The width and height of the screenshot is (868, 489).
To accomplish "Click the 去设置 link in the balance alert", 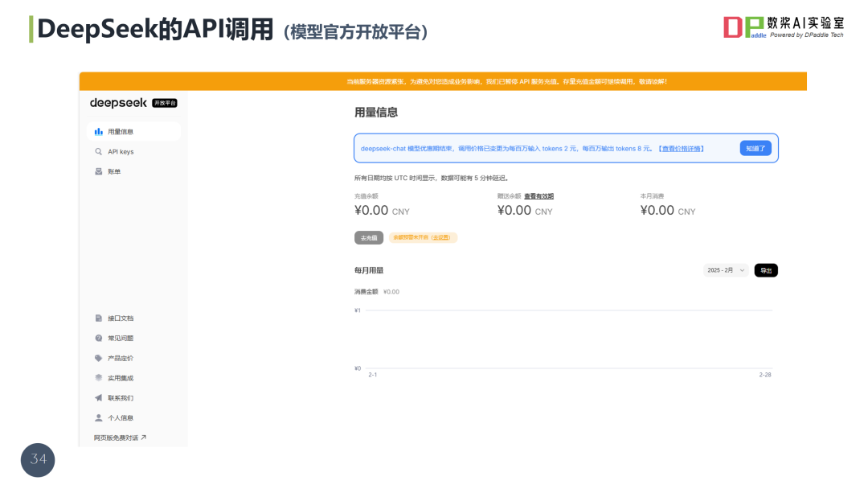I will point(441,237).
